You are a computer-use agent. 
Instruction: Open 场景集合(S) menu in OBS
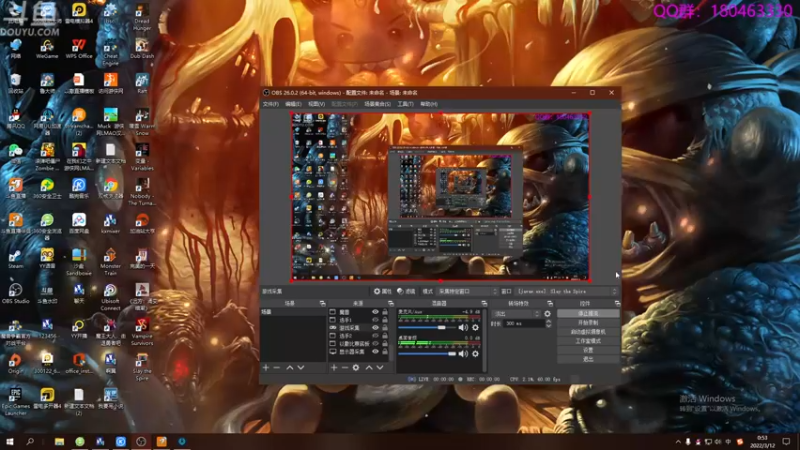tap(378, 104)
